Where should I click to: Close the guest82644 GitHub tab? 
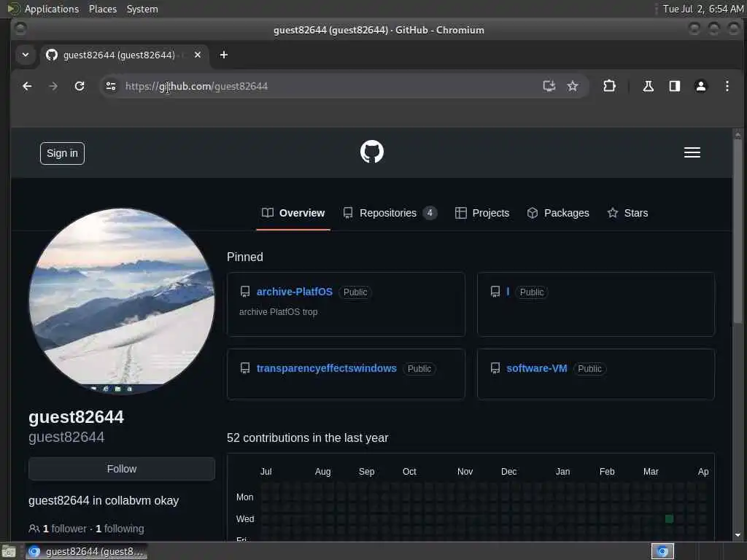pyautogui.click(x=198, y=55)
